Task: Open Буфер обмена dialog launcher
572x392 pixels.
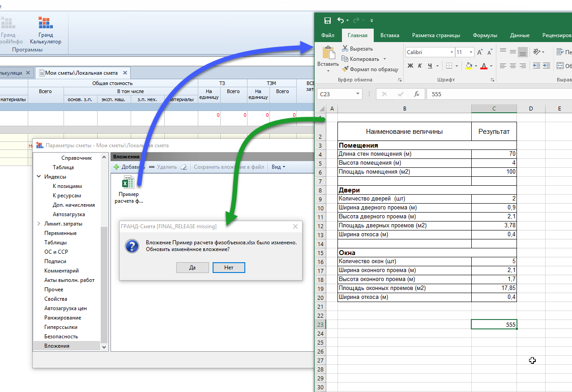Action: pos(400,80)
